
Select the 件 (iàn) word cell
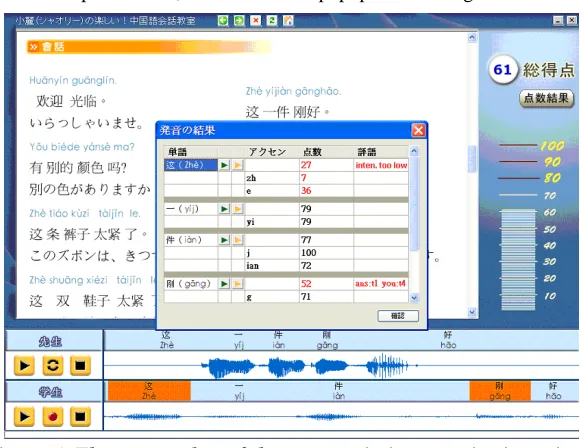coord(191,240)
